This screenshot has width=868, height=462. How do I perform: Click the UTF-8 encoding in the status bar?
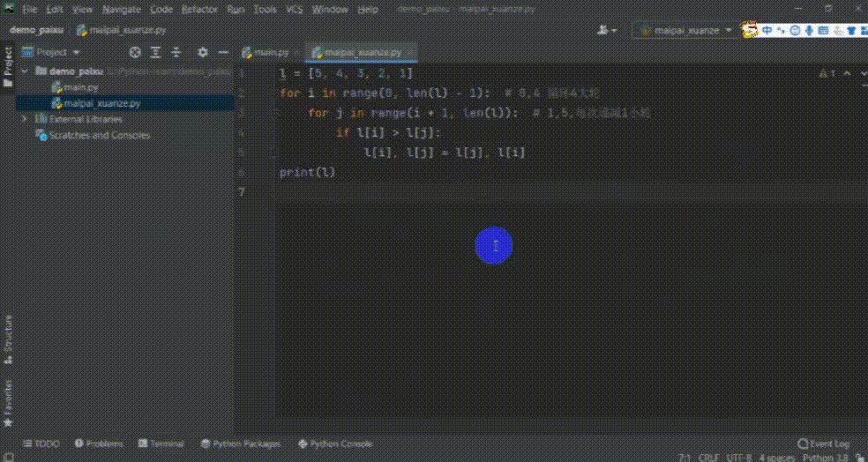(x=739, y=458)
